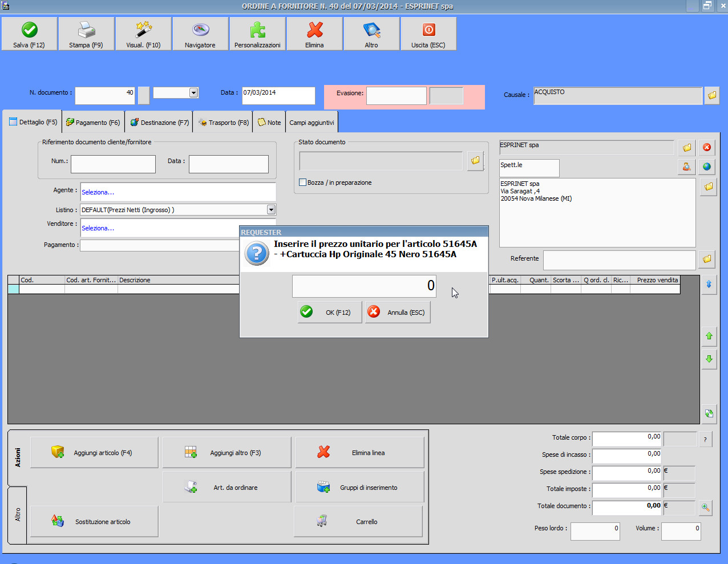Click the Peso lordo field
This screenshot has width=728, height=564.
[x=595, y=531]
